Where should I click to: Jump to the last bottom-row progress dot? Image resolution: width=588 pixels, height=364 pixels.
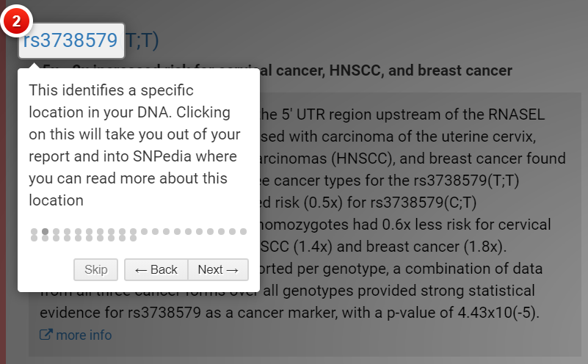[134, 239]
